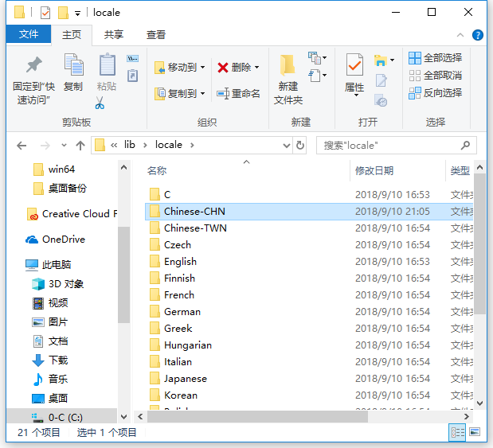Open the Help question mark icon
Viewport: 493px width, 448px height.
point(478,35)
